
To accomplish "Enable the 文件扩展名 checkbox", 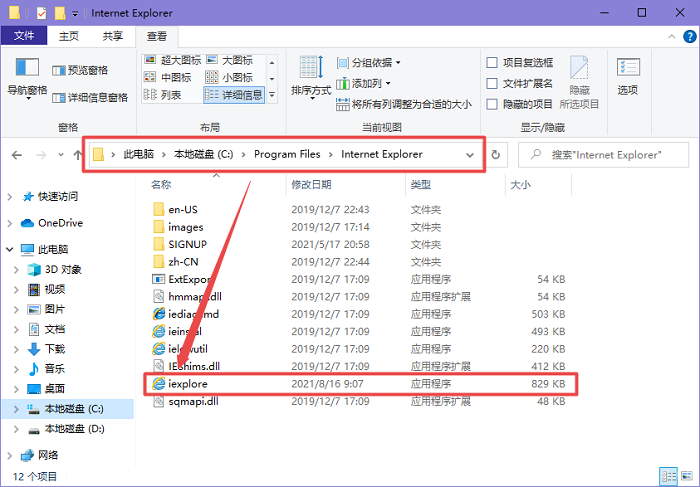I will [x=492, y=83].
